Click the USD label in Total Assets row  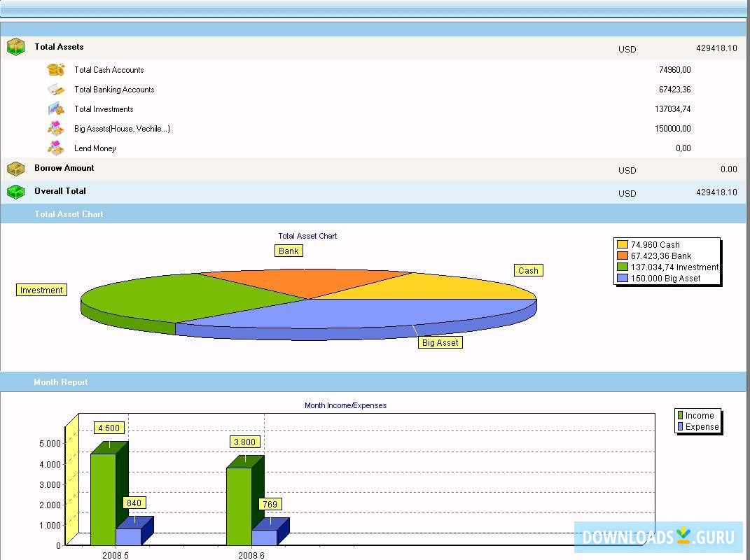[x=627, y=49]
